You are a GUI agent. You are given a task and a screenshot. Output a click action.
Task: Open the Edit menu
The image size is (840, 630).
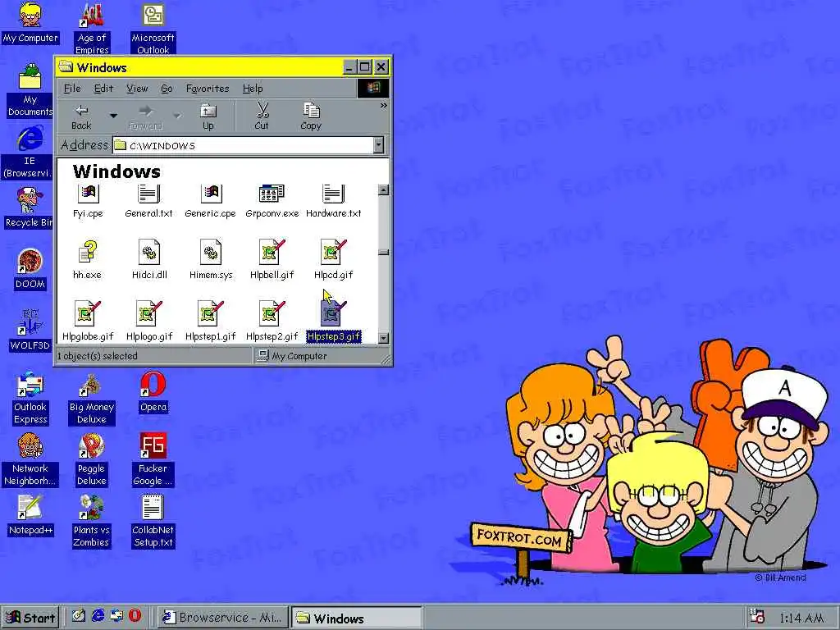click(x=103, y=89)
